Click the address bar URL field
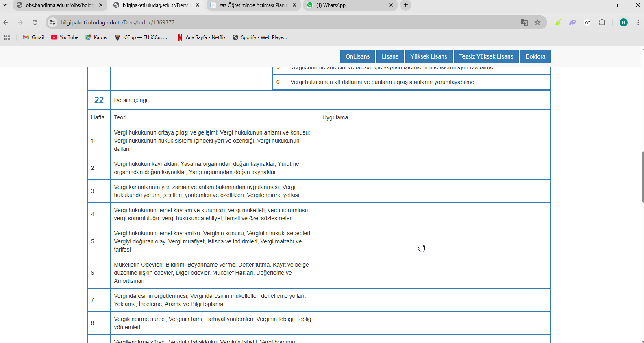 [285, 22]
